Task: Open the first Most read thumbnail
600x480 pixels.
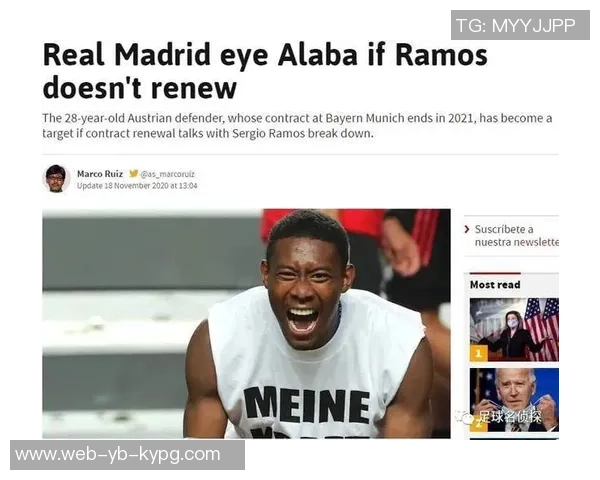Action: coord(514,330)
